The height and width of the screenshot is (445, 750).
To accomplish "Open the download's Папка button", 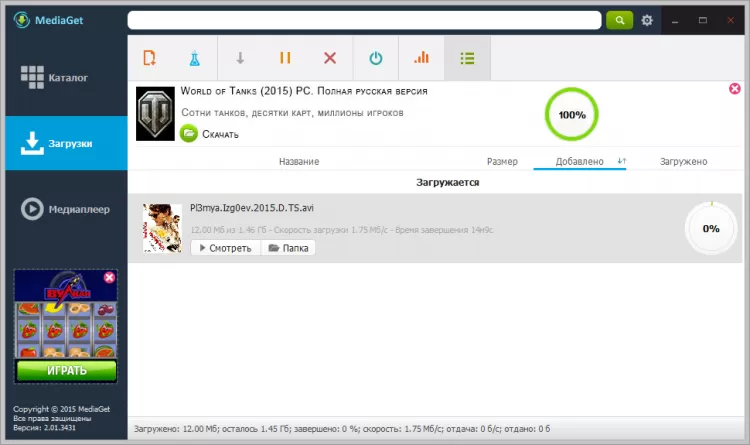I will click(288, 248).
